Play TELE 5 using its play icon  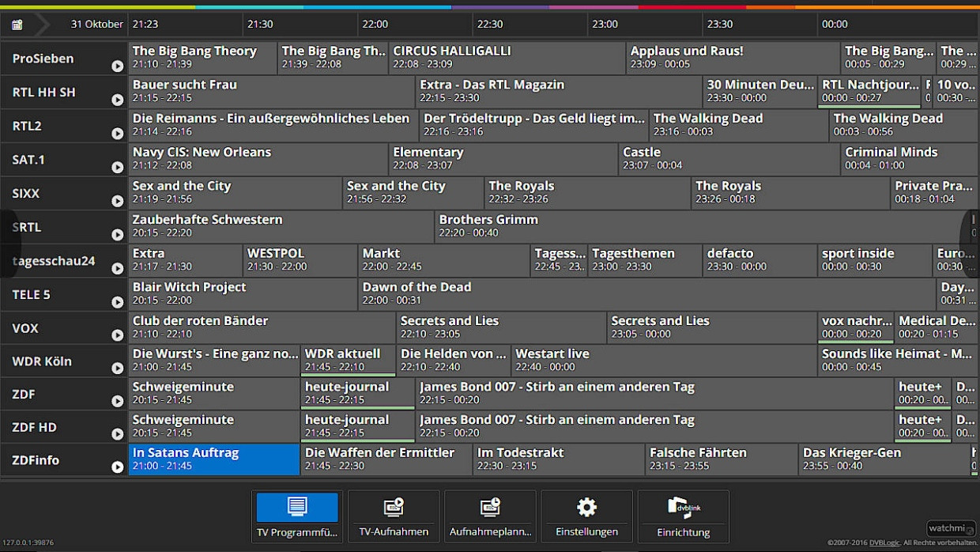[x=117, y=302]
